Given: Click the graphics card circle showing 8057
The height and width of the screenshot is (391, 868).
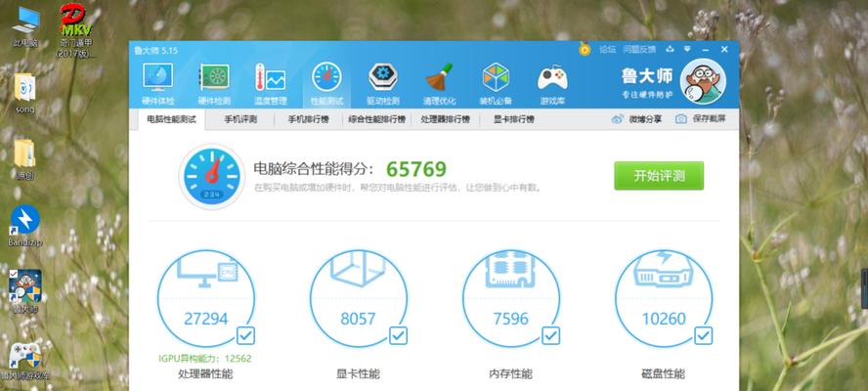Looking at the screenshot, I should coord(358,298).
